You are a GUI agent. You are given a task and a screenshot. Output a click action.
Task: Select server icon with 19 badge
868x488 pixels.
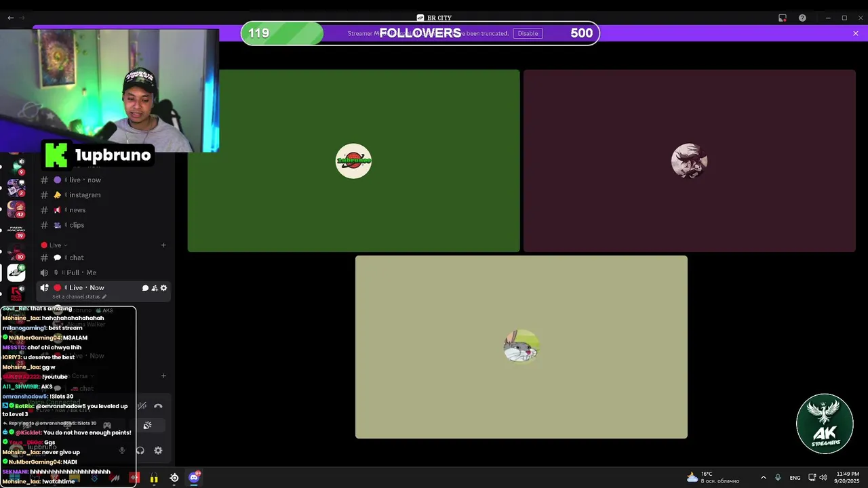click(16, 230)
